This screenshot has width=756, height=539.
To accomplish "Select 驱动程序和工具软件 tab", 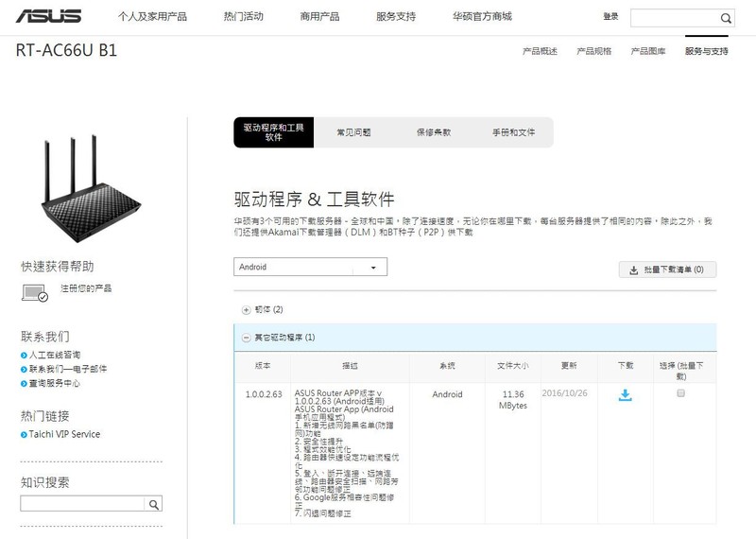I will click(273, 132).
